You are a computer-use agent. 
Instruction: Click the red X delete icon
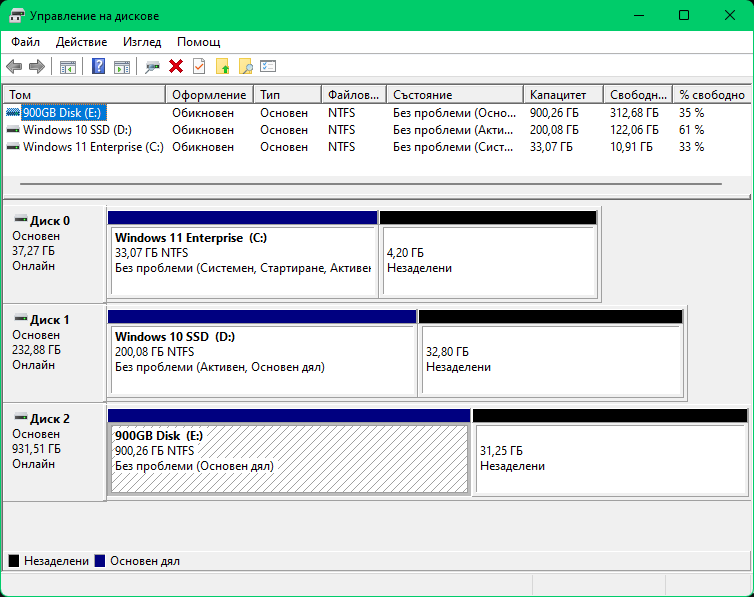pyautogui.click(x=176, y=66)
